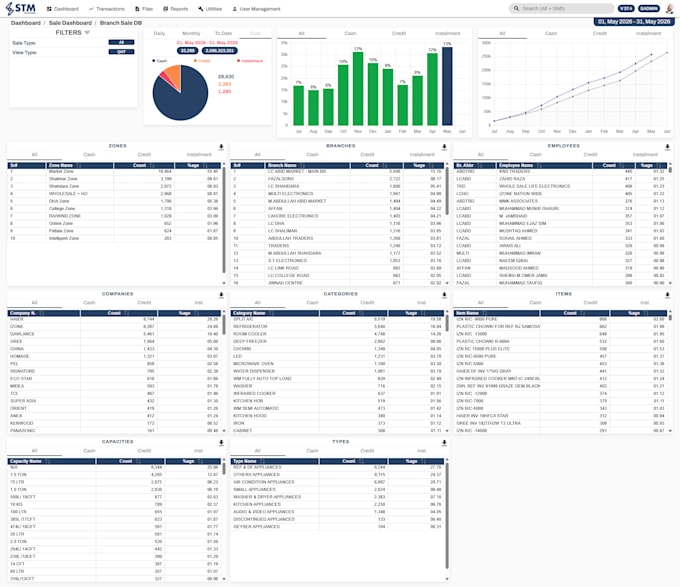680x587 pixels.
Task: Download the Capacities table data
Action: (x=221, y=442)
